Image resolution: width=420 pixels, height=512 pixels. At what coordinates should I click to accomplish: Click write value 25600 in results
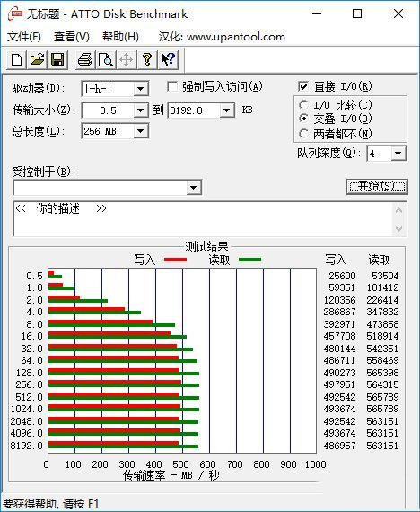click(342, 276)
